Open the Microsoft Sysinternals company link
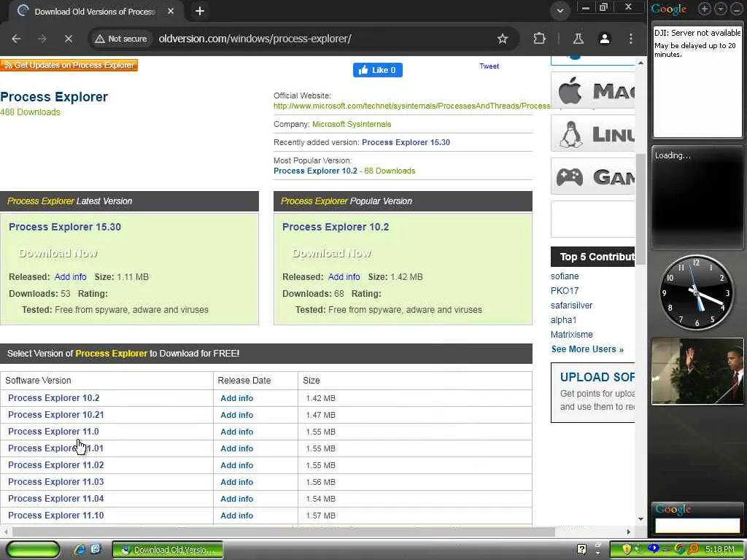This screenshot has height=560, width=747. [352, 124]
